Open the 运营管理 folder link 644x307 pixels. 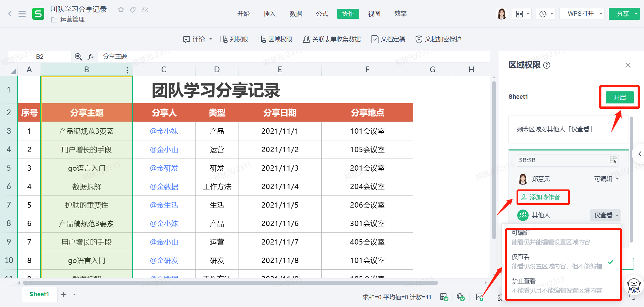pos(68,19)
